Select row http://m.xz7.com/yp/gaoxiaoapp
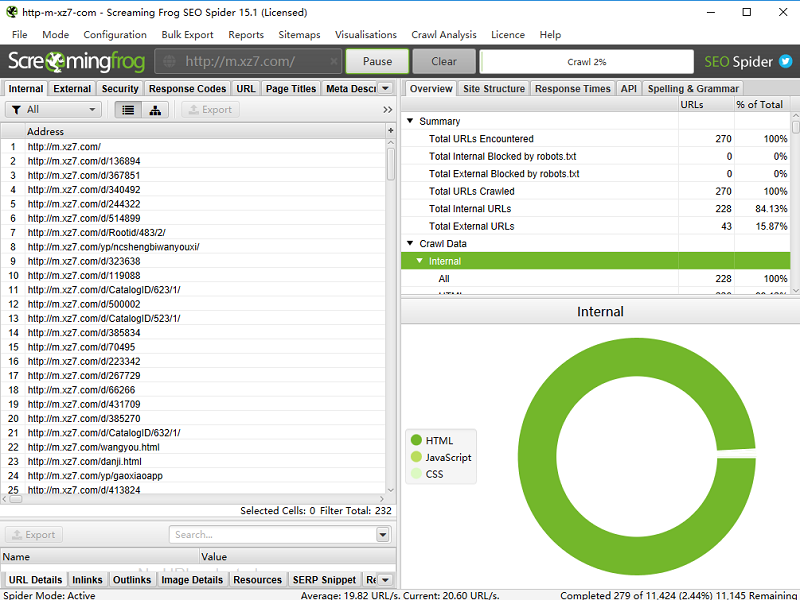This screenshot has height=600, width=800. click(x=193, y=476)
